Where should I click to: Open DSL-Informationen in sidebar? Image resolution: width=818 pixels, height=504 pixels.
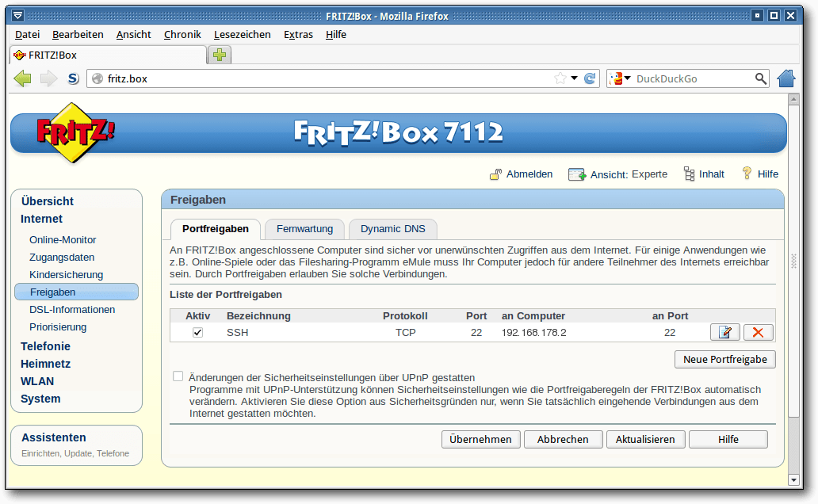click(x=72, y=310)
